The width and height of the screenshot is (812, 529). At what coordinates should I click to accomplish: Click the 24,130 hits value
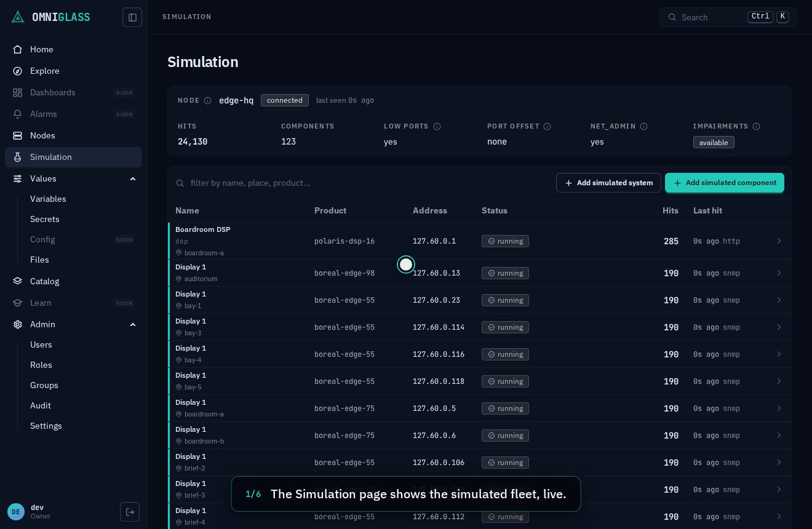click(x=193, y=141)
